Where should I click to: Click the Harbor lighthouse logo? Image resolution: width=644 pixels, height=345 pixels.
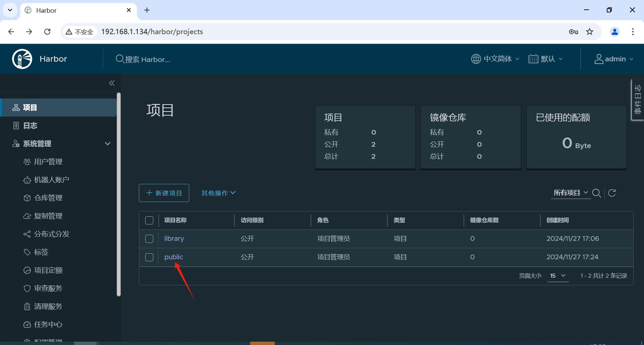22,59
